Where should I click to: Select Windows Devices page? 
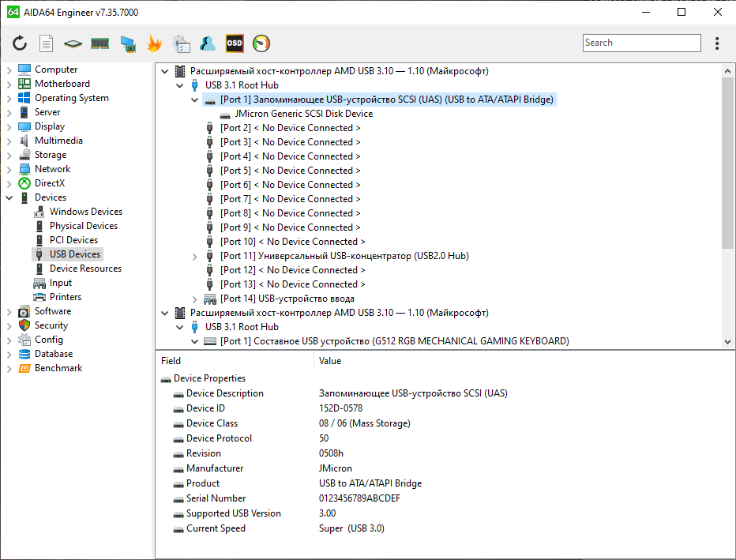(x=86, y=212)
